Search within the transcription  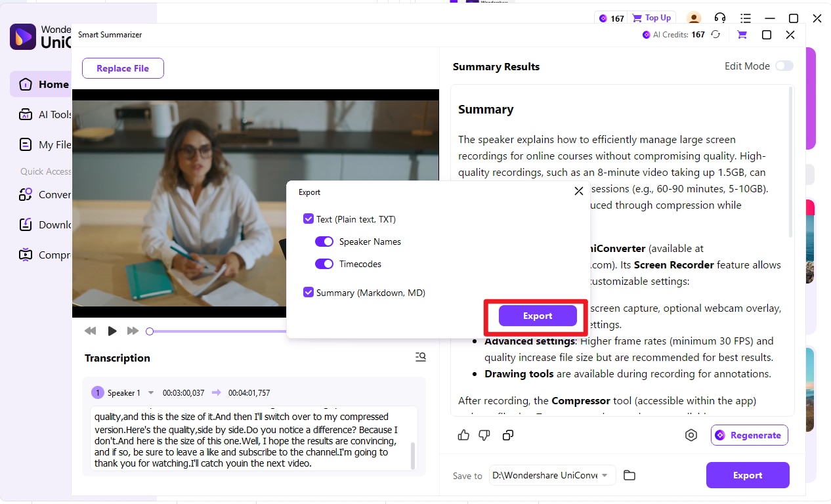[x=420, y=357]
